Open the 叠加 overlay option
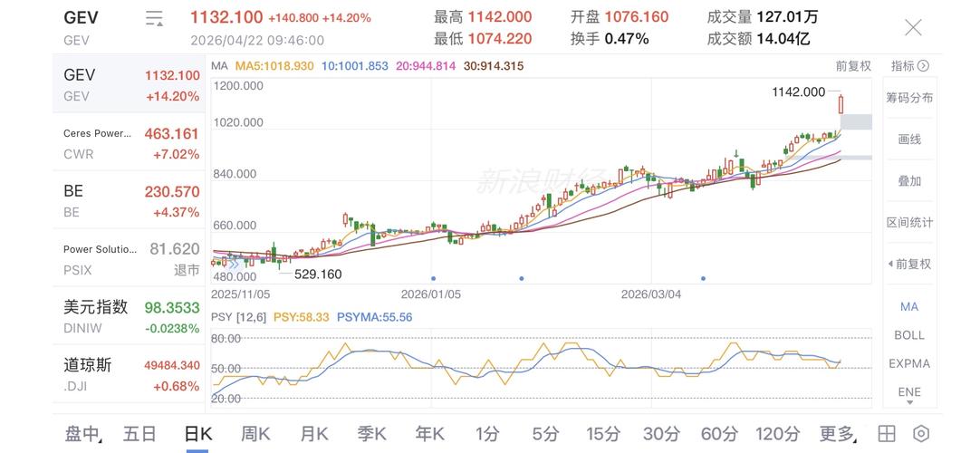Image resolution: width=980 pixels, height=453 pixels. click(909, 181)
